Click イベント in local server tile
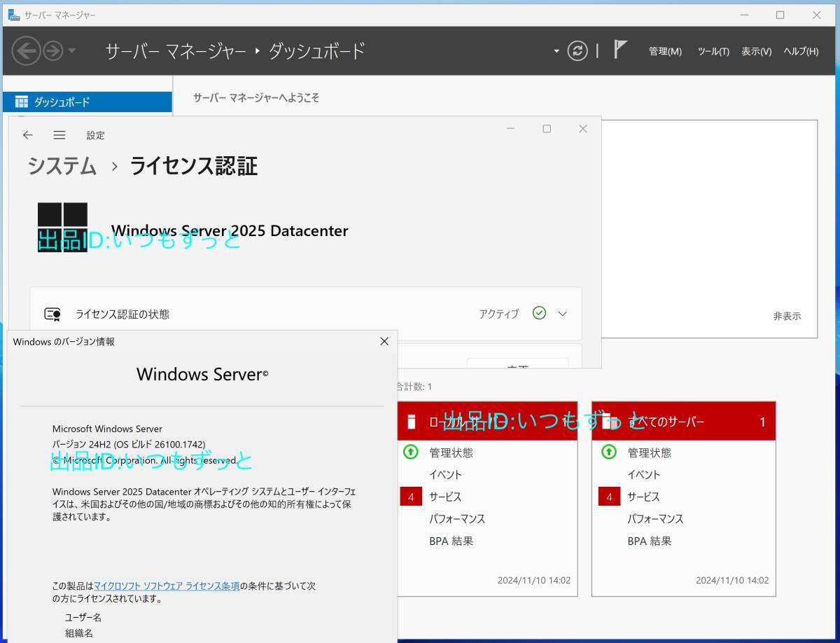Screen dimensions: 840x643 coord(445,474)
